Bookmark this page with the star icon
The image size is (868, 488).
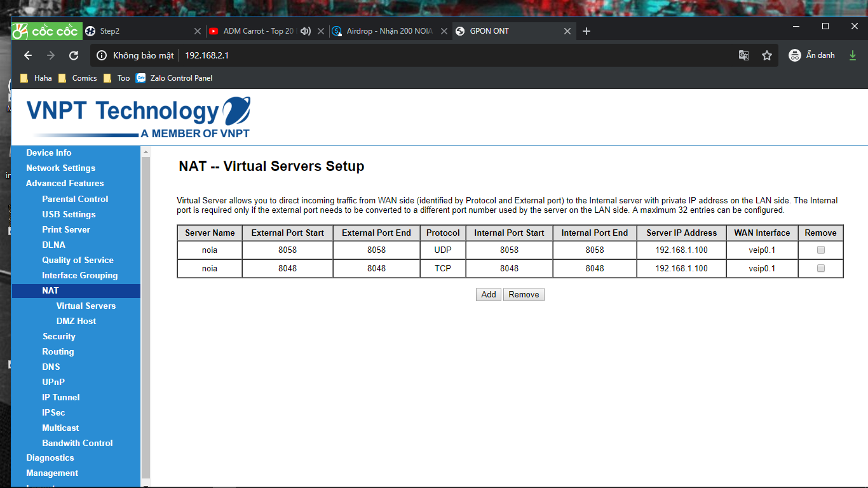(767, 55)
